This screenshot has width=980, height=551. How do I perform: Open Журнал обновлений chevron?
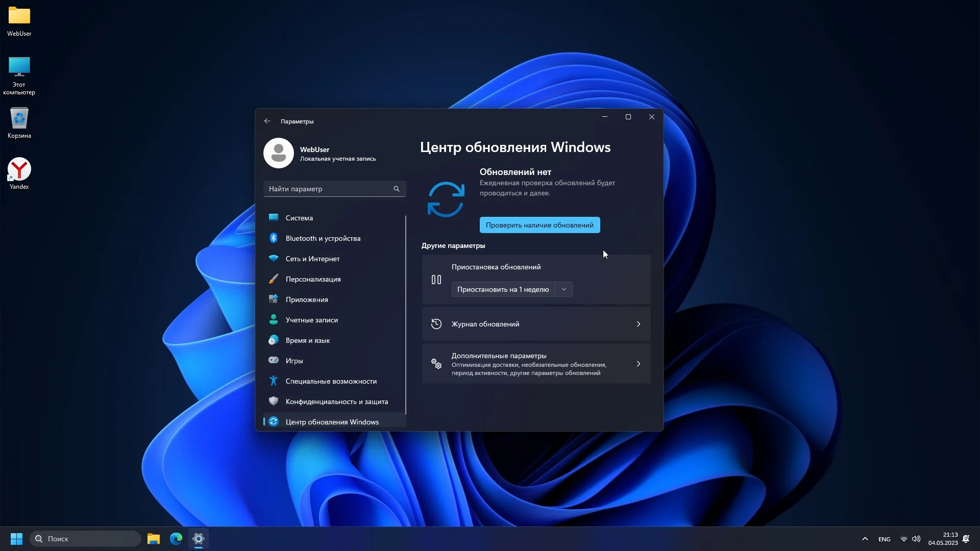638,324
